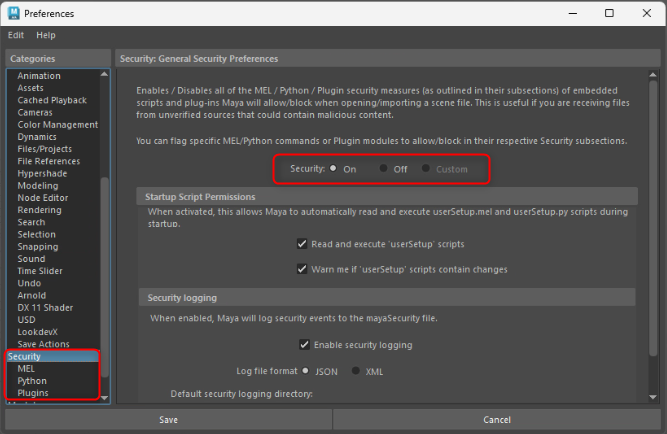Toggle Read and execute 'userSetup' scripts
This screenshot has width=667, height=434.
[302, 244]
